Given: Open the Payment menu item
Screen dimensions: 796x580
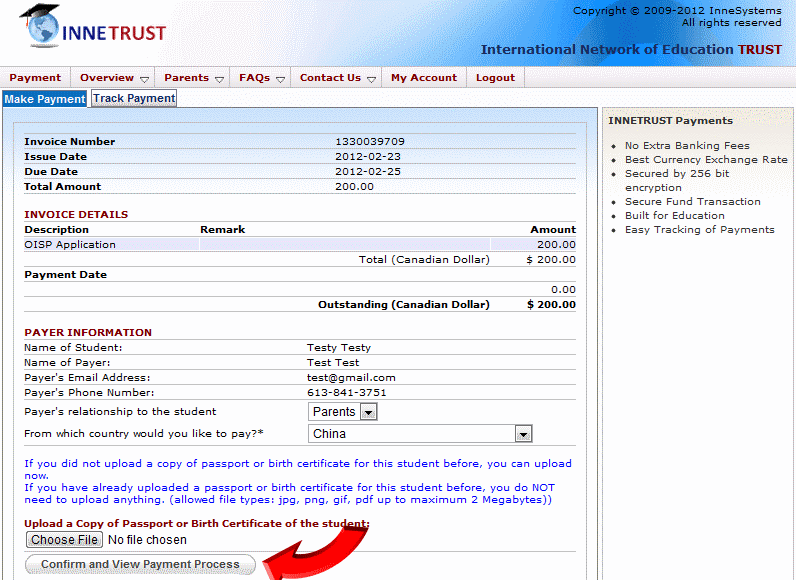Looking at the screenshot, I should 35,78.
